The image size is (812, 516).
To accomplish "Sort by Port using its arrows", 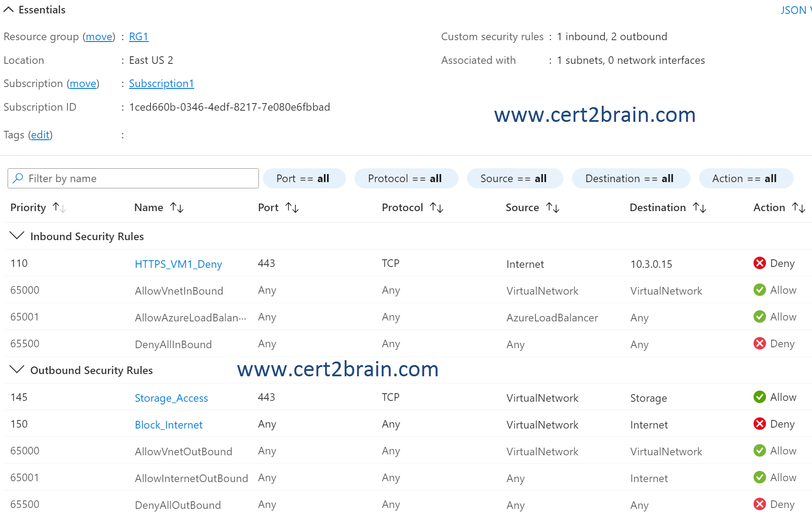I will point(292,208).
